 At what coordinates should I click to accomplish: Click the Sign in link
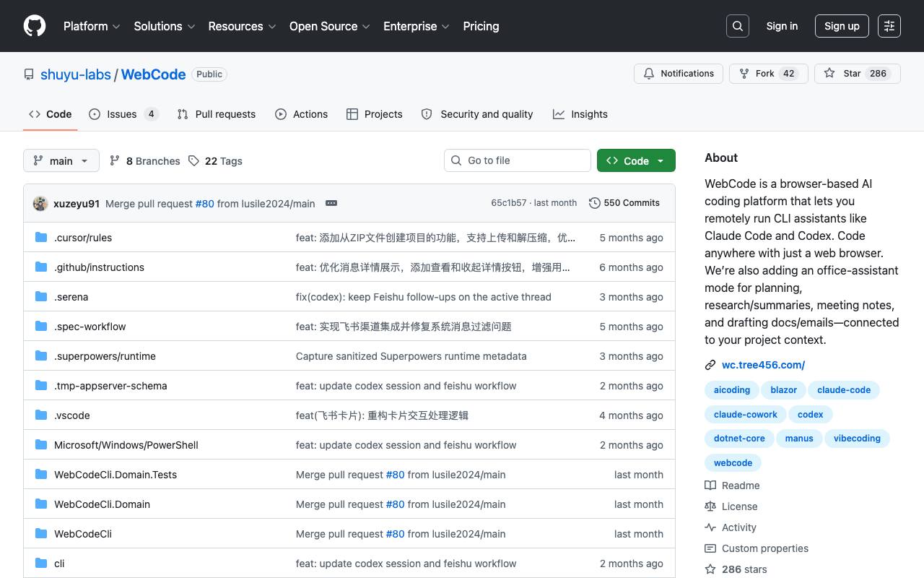coord(782,26)
